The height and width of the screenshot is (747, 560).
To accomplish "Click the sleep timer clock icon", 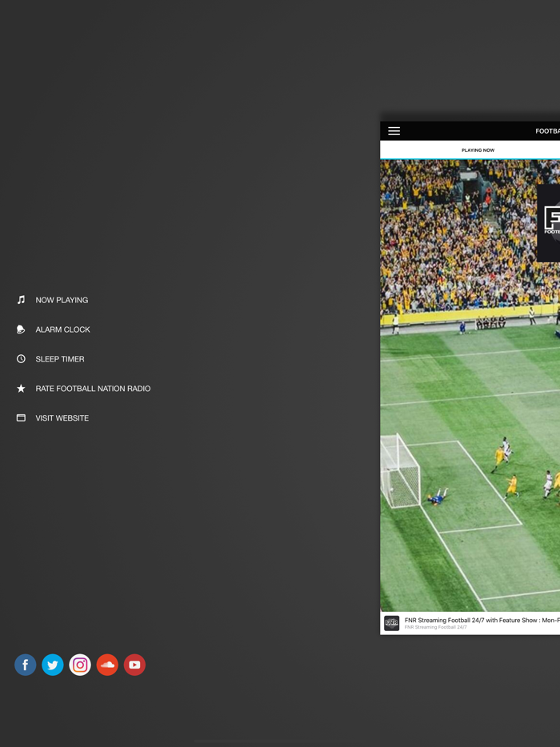I will (x=21, y=359).
